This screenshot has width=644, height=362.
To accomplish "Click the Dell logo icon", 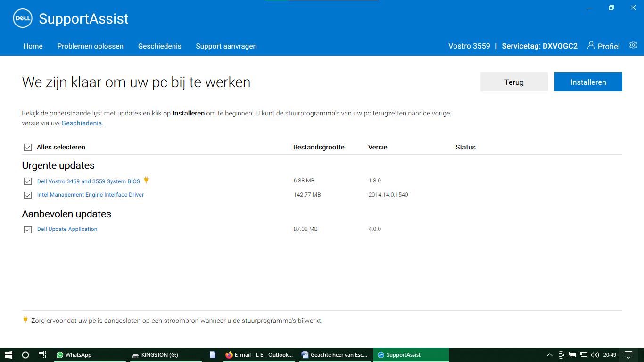I will (22, 18).
